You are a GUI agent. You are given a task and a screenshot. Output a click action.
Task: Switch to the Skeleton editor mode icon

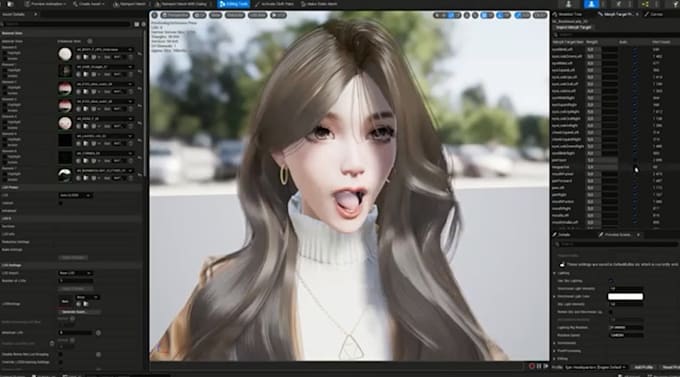coord(569,4)
